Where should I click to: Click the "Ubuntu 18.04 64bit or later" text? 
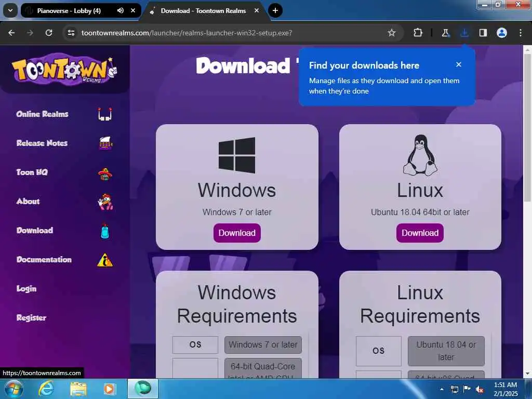click(420, 212)
